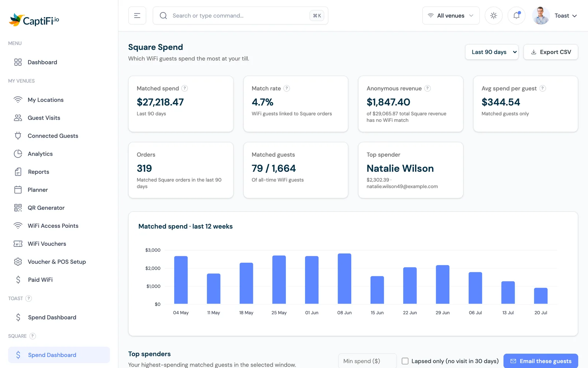Click the My Locations wifi icon
588x368 pixels.
click(18, 100)
